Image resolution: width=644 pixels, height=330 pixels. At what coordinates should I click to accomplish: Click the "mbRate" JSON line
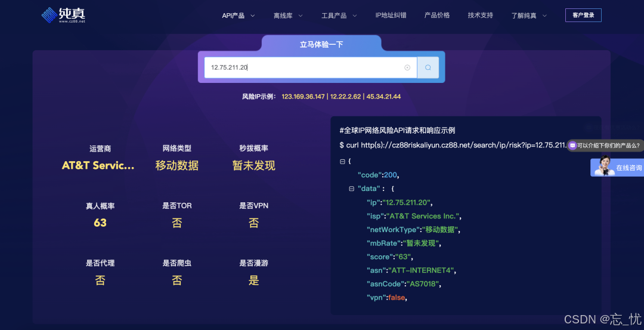click(x=404, y=243)
